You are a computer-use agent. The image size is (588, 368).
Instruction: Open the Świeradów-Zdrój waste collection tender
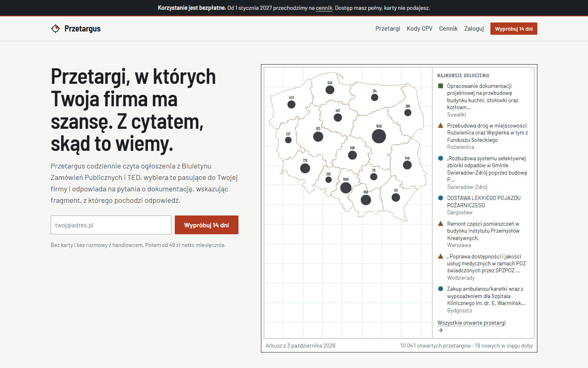487,169
